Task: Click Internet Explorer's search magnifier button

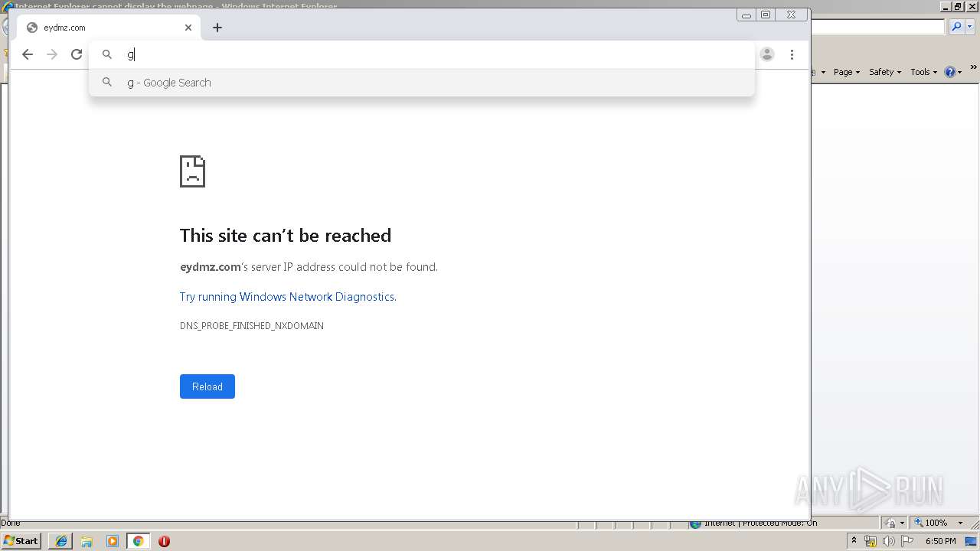Action: (956, 27)
